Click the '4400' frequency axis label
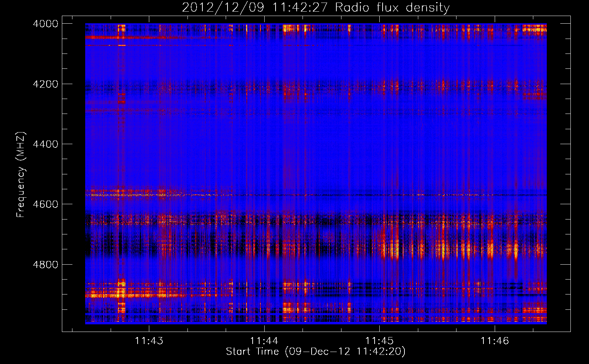The height and width of the screenshot is (364, 589). click(46, 144)
